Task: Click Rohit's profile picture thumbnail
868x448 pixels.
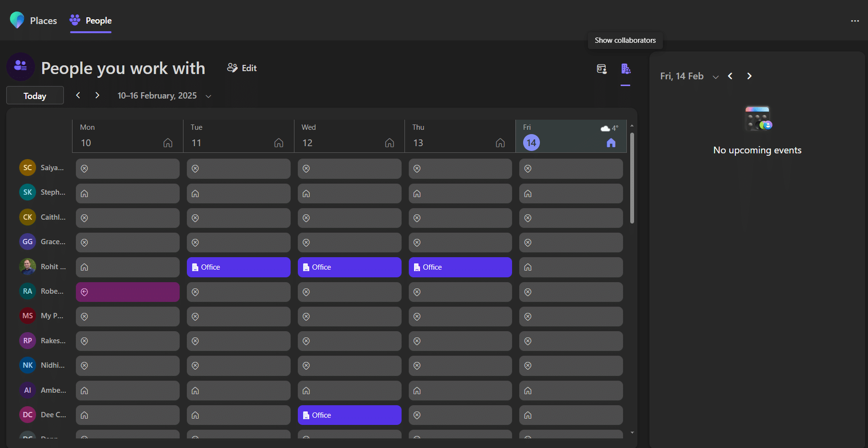Action: click(27, 267)
